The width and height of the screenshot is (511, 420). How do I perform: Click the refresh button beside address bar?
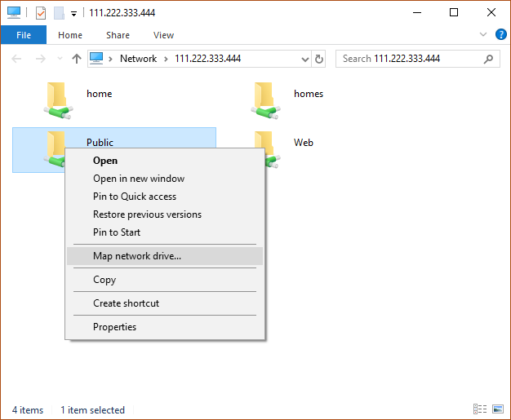click(x=318, y=59)
